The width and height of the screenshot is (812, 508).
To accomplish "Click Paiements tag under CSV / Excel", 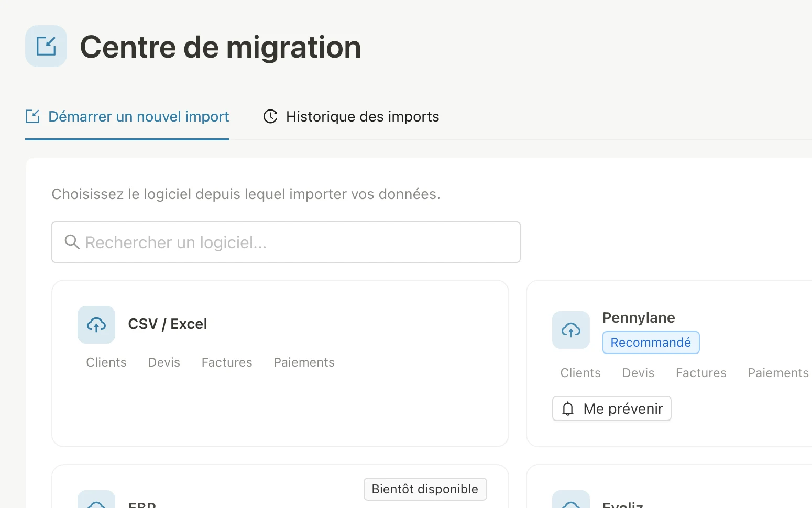I will 304,362.
